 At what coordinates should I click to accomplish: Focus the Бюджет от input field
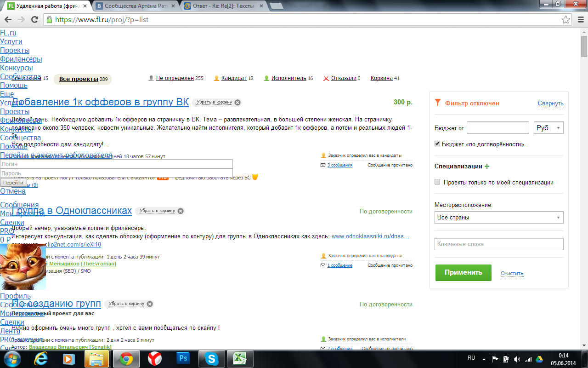click(498, 128)
